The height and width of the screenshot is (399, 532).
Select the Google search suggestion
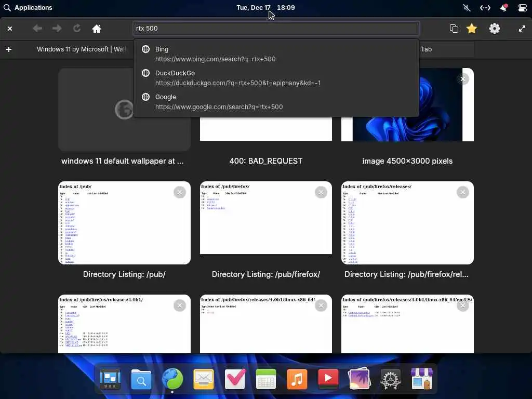276,102
